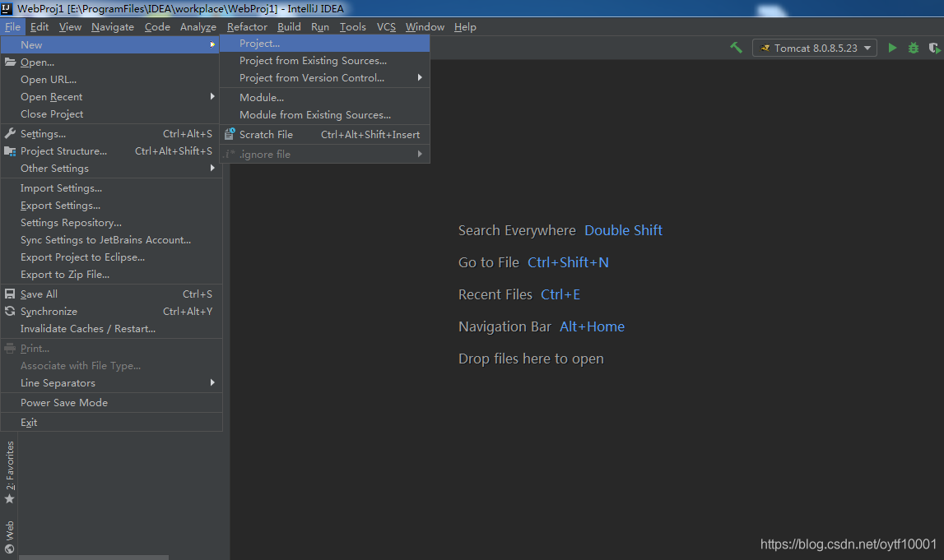Expand the Open Recent submenu
The height and width of the screenshot is (560, 944).
coord(111,97)
